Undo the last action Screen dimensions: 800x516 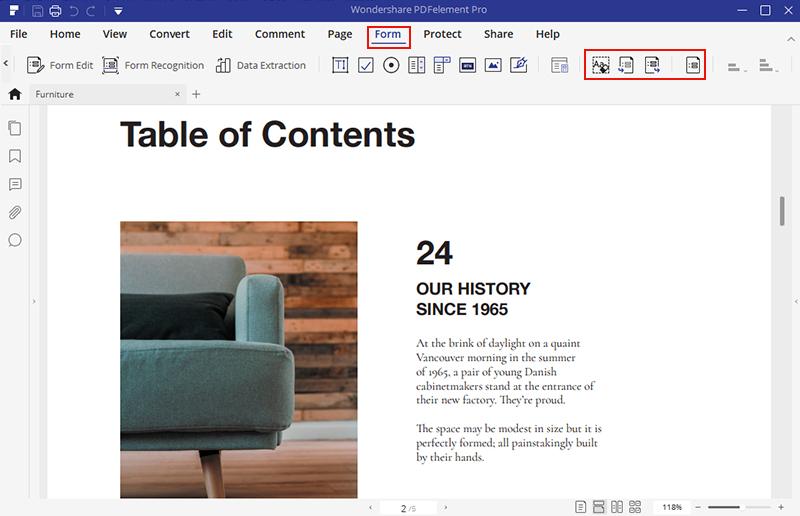73,10
